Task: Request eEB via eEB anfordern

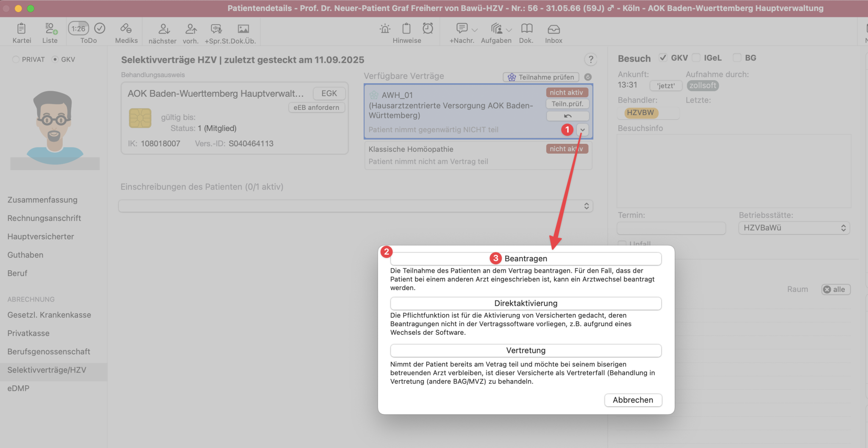Action: [316, 107]
